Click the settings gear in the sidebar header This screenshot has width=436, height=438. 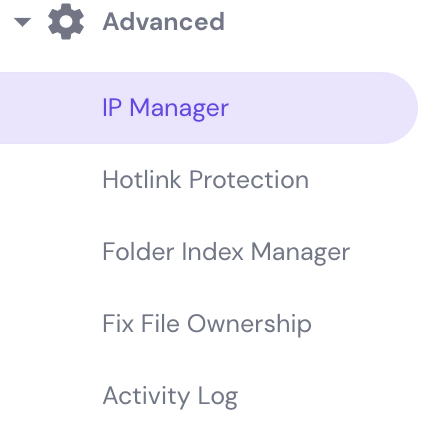66,22
